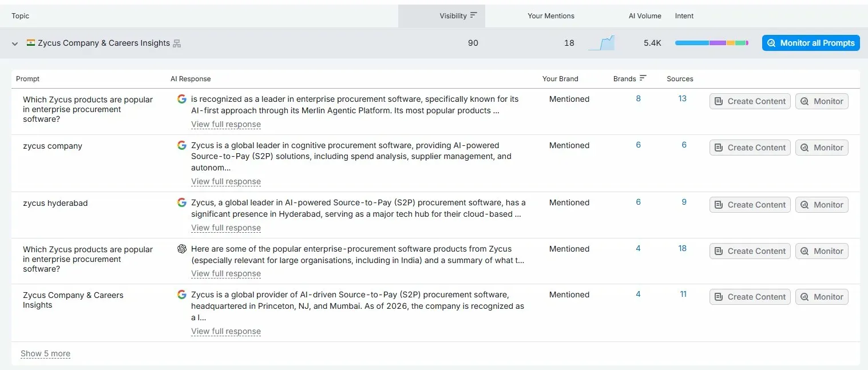
Task: Click the ChatGPT icon in fourth row
Action: (x=182, y=249)
